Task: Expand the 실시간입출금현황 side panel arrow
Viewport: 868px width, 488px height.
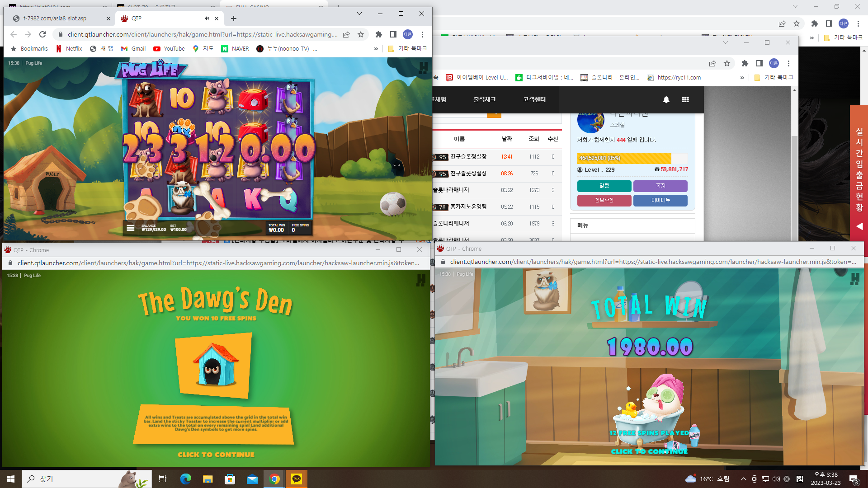Action: pyautogui.click(x=859, y=226)
